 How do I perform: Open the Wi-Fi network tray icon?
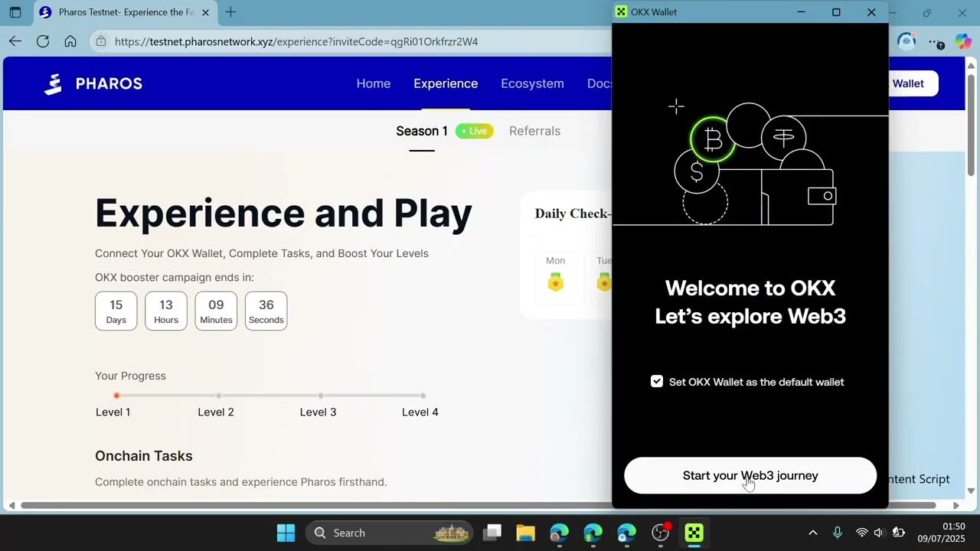click(861, 533)
